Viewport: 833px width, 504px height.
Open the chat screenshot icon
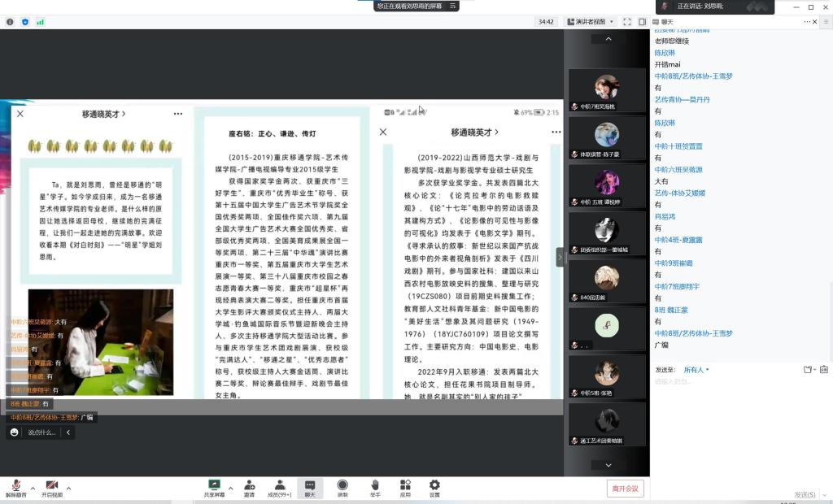pos(824,370)
